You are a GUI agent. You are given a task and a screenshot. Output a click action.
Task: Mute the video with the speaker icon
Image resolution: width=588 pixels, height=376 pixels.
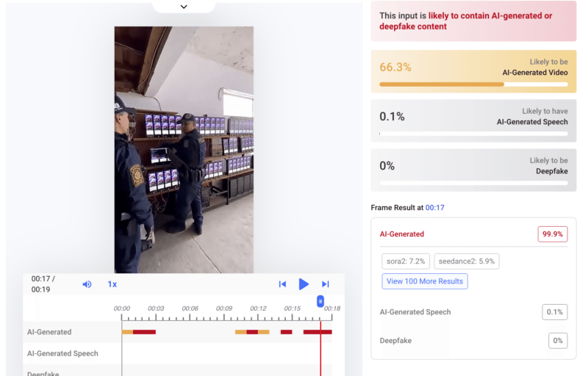click(x=87, y=284)
